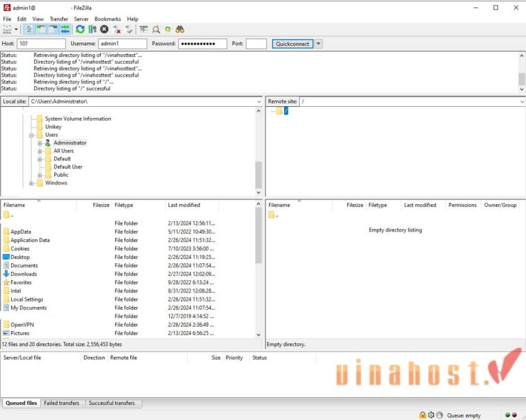Cancel the current operation
Image resolution: width=526 pixels, height=420 pixels.
click(x=104, y=29)
